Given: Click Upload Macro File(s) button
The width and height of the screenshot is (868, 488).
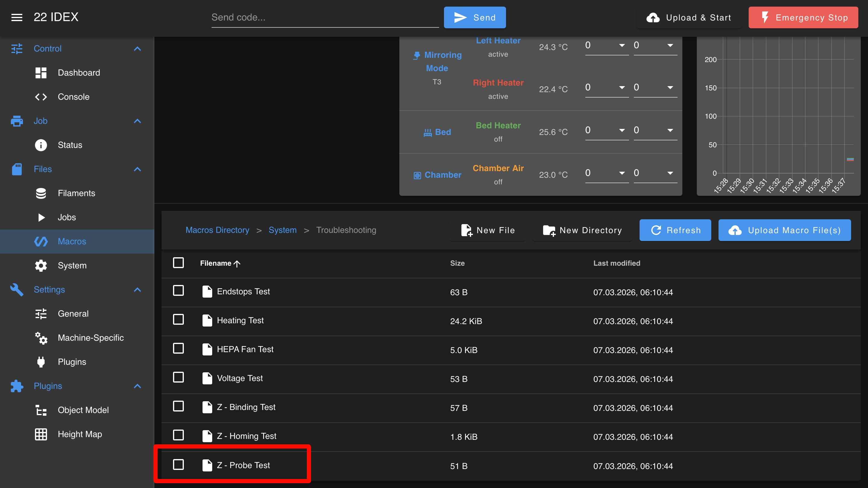Looking at the screenshot, I should click(785, 230).
